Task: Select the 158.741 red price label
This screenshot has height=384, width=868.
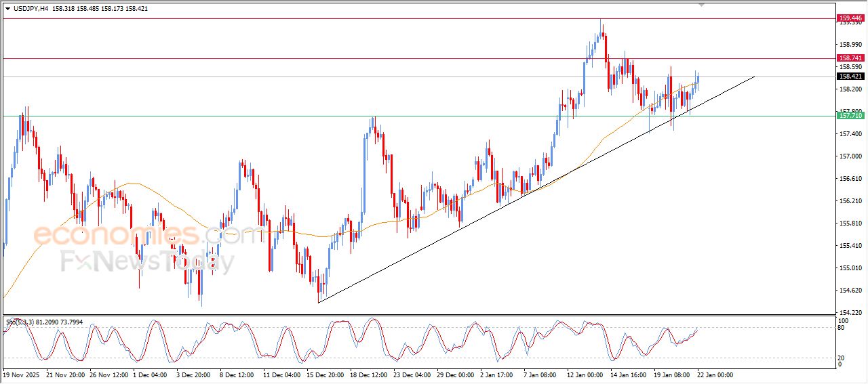Action: click(851, 58)
